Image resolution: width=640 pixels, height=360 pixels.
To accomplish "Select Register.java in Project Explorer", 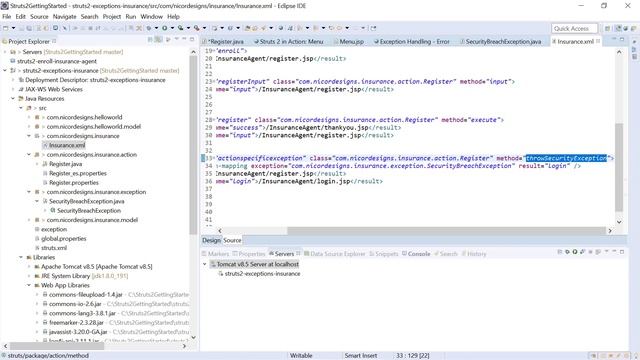I will pos(62,164).
